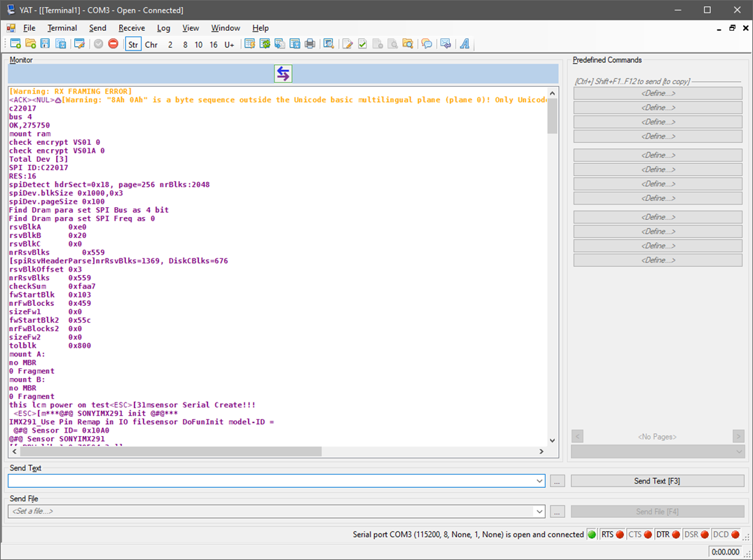The image size is (753, 560).
Task: Click the Format settings letter A icon
Action: [465, 44]
